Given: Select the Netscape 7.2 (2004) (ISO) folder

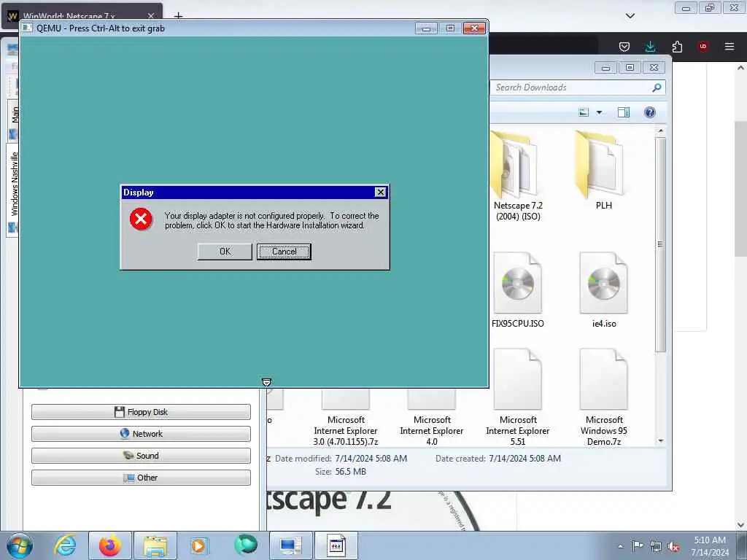Looking at the screenshot, I should coord(517,176).
